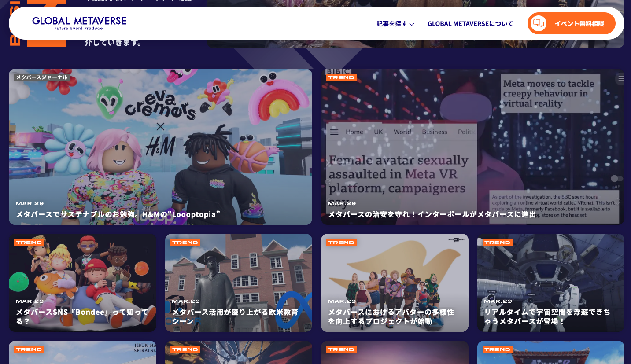Click the TREND badge on the 宇宙空間 article

coord(497,242)
